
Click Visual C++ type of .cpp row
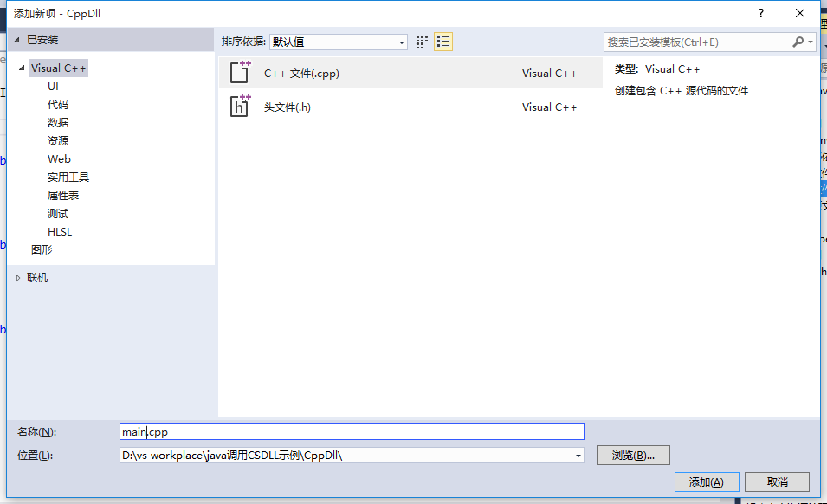(x=550, y=74)
